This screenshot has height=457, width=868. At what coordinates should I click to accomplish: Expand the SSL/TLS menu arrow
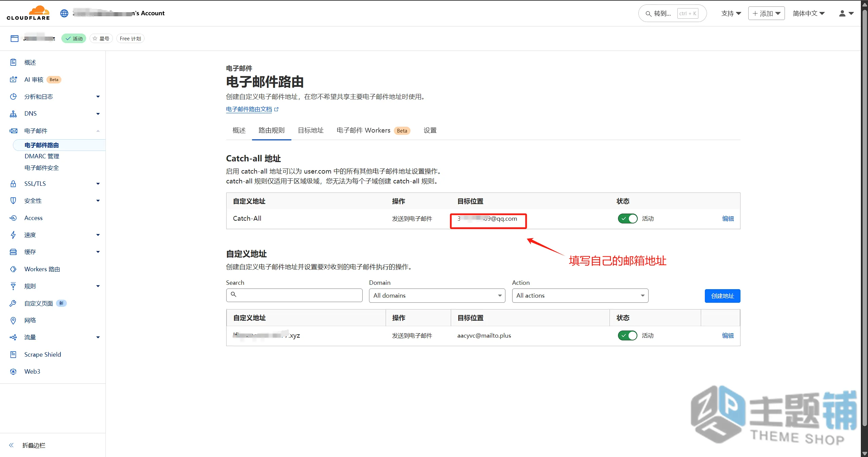pos(98,184)
